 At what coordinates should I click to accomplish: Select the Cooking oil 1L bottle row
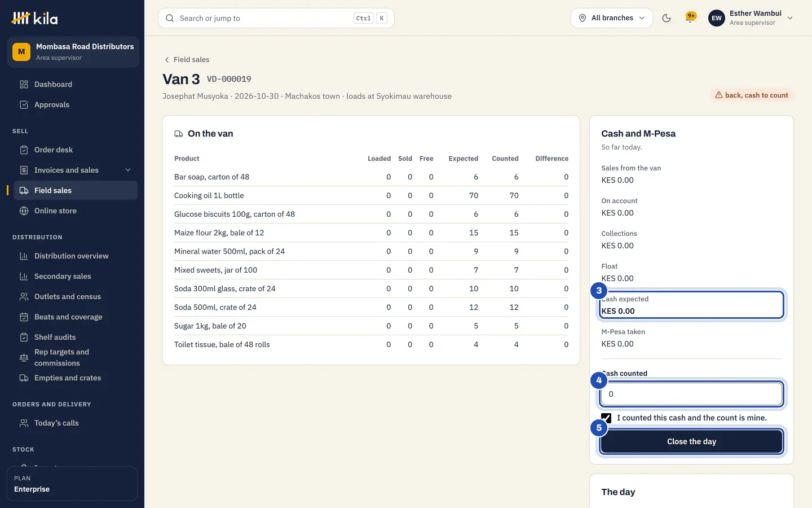pyautogui.click(x=371, y=196)
